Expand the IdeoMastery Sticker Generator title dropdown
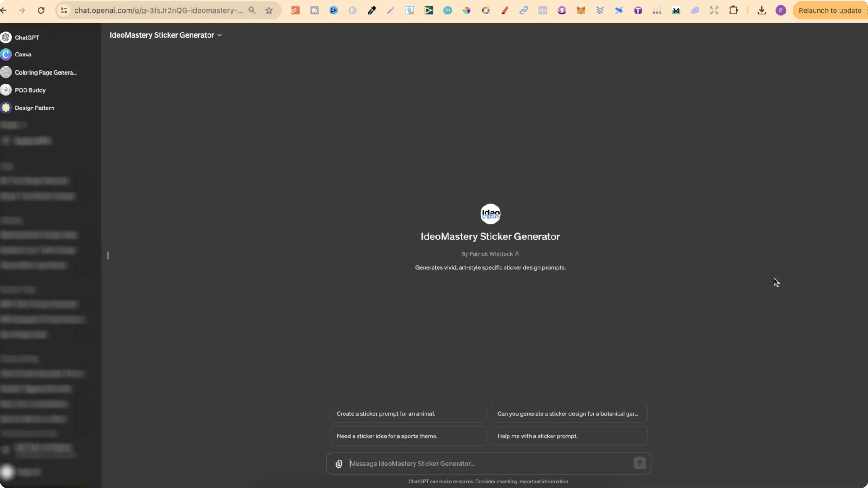This screenshot has height=488, width=868. click(x=220, y=35)
